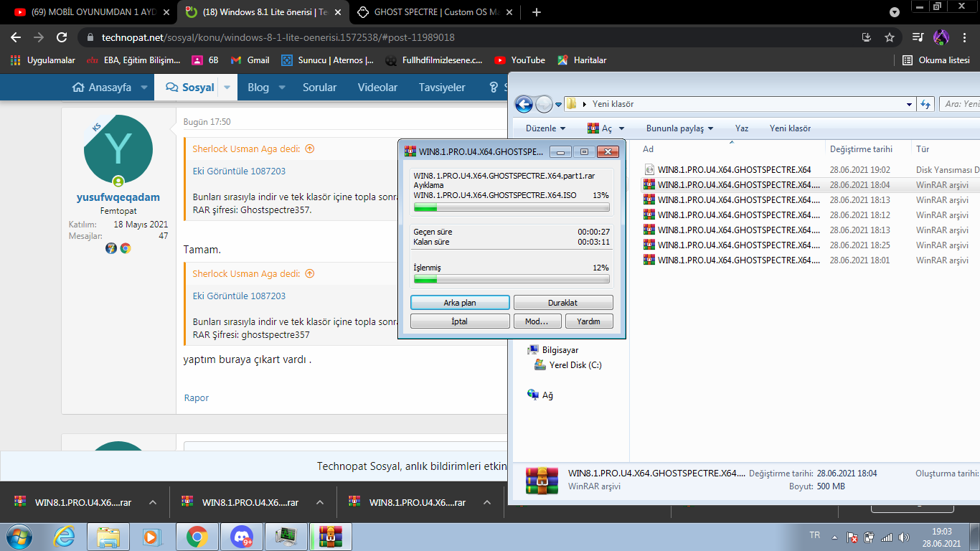The image size is (980, 551).
Task: Expand the Sosyal dropdown arrow
Action: tap(227, 88)
